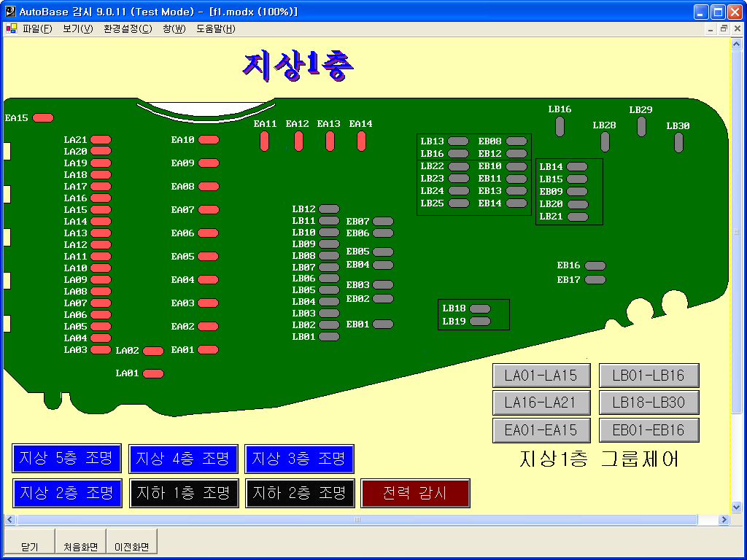The image size is (747, 560).
Task: Click the EA11 vertical lamp indicator
Action: [264, 141]
